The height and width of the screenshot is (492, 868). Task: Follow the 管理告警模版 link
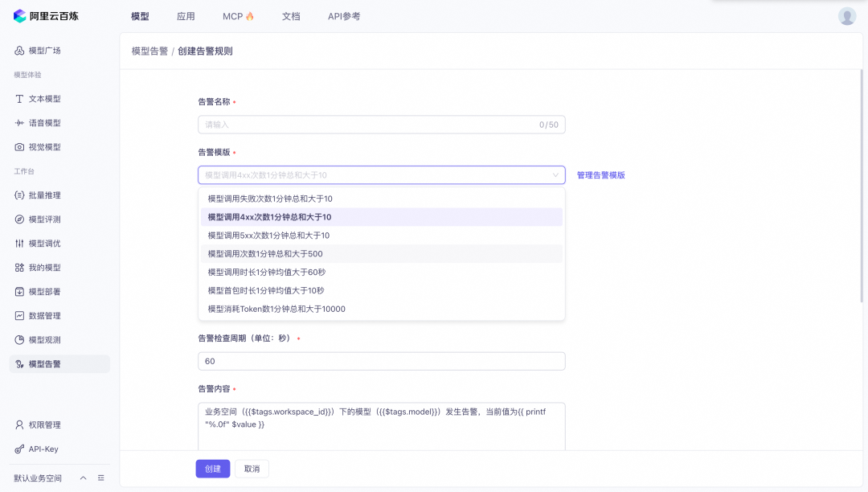coord(600,175)
